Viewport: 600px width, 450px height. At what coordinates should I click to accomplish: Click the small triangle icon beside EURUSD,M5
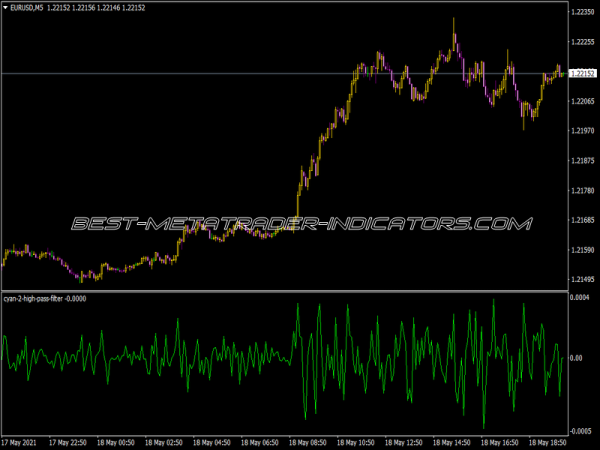click(5, 8)
